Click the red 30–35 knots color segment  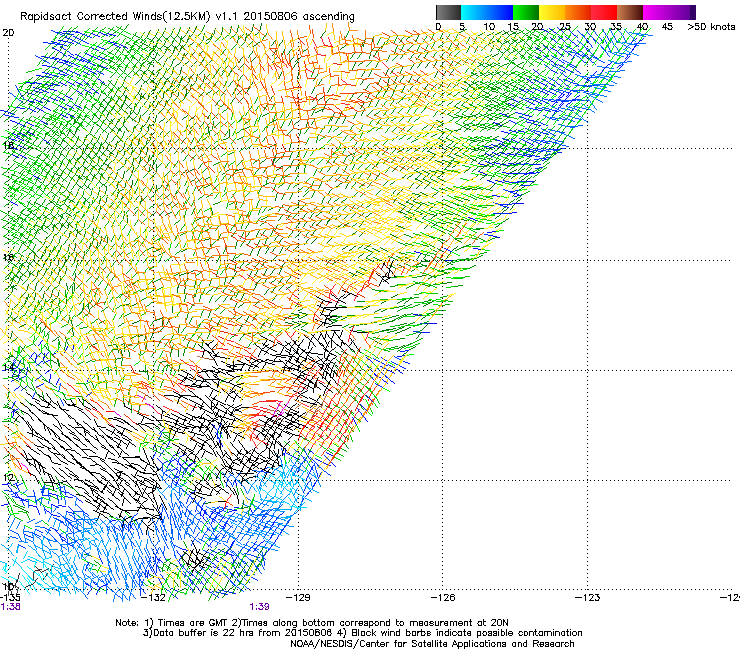[x=604, y=12]
